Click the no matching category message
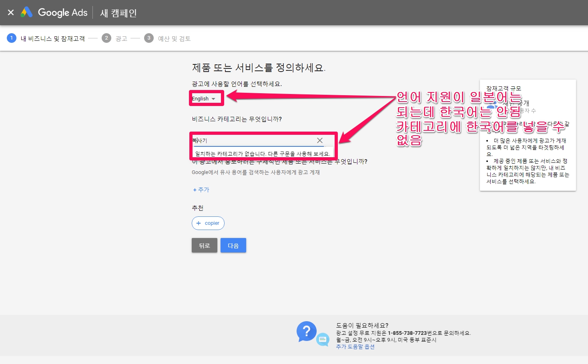 pyautogui.click(x=262, y=154)
